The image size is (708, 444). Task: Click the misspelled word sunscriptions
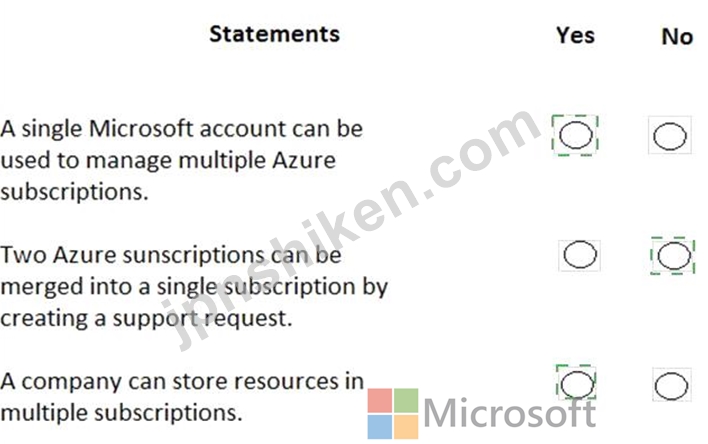pyautogui.click(x=194, y=256)
